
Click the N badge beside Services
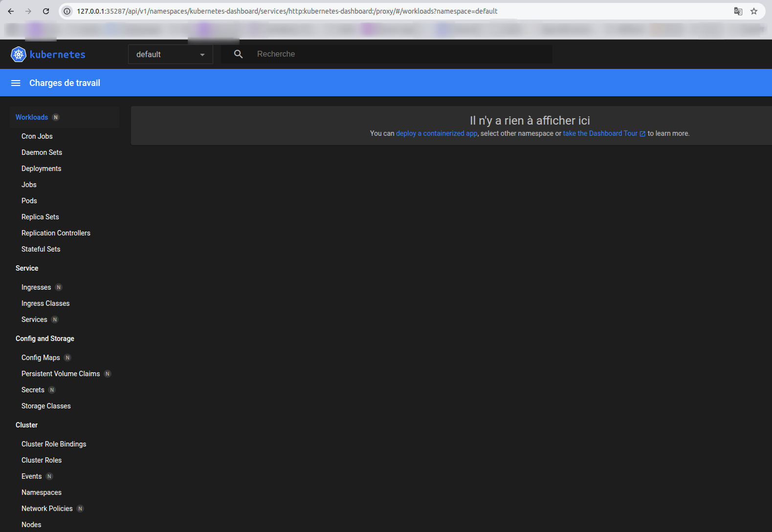55,319
